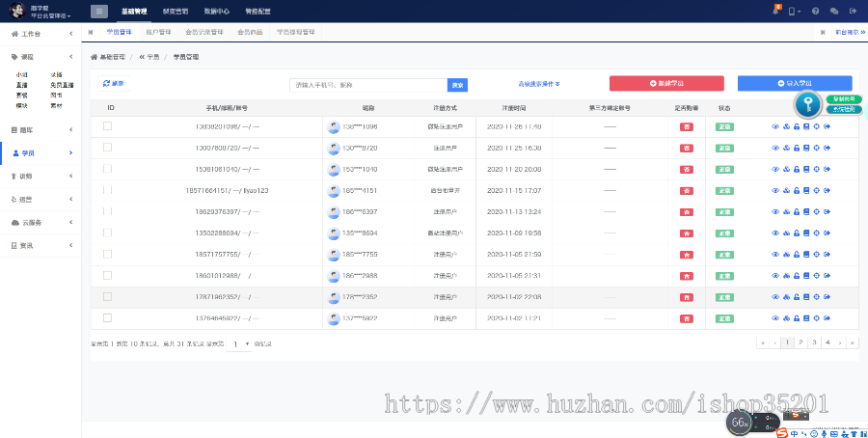868x438 pixels.
Task: Switch to 学员管理 tab
Action: pos(119,32)
